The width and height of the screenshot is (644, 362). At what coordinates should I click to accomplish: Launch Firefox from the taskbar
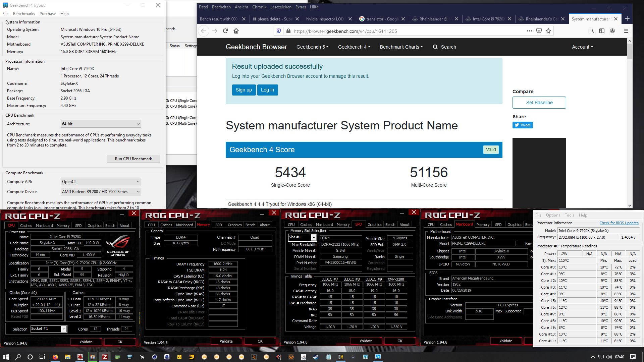pyautogui.click(x=55, y=357)
